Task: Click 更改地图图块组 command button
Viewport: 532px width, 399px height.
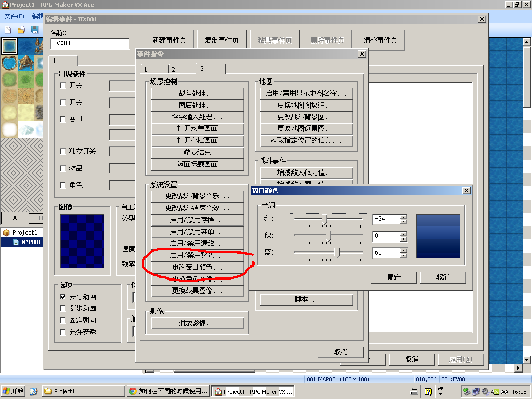Action: pos(307,105)
